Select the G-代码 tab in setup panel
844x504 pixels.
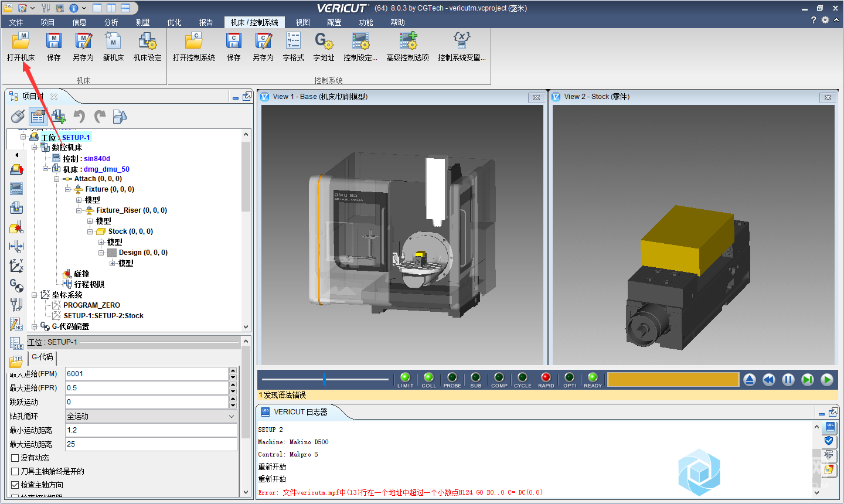(42, 357)
